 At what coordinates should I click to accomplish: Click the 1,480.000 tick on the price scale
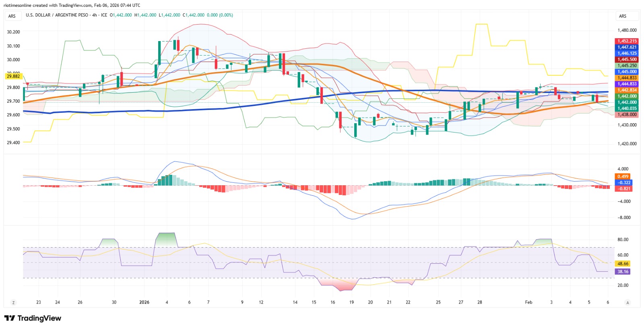(627, 30)
